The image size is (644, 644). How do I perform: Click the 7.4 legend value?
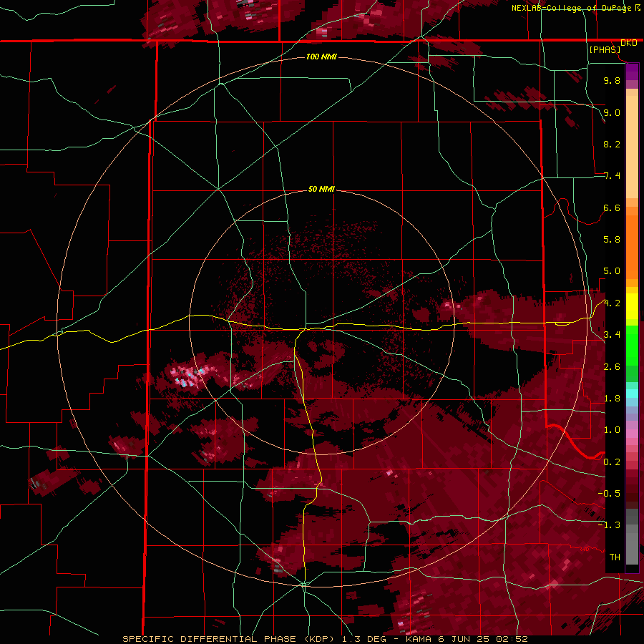coord(612,176)
